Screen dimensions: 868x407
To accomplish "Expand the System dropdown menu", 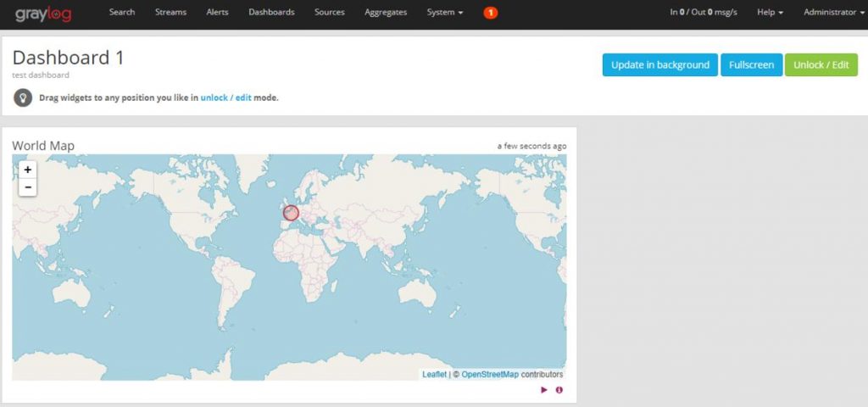I will tap(445, 13).
